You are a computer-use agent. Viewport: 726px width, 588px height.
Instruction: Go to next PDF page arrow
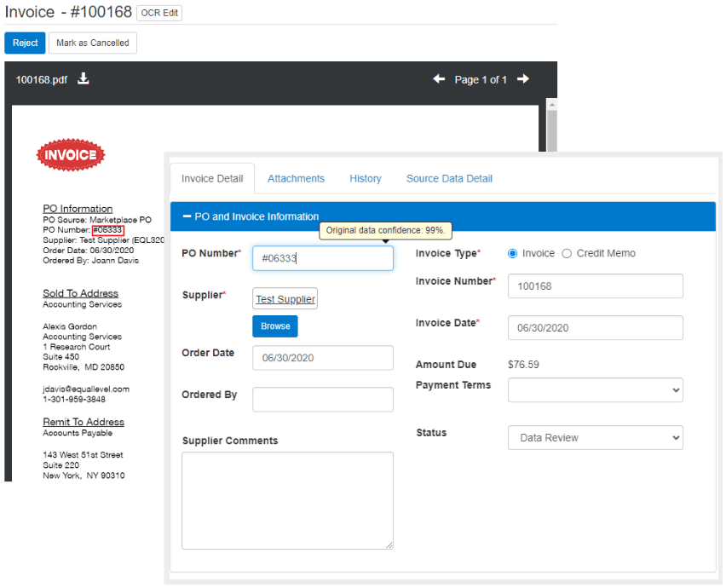523,79
